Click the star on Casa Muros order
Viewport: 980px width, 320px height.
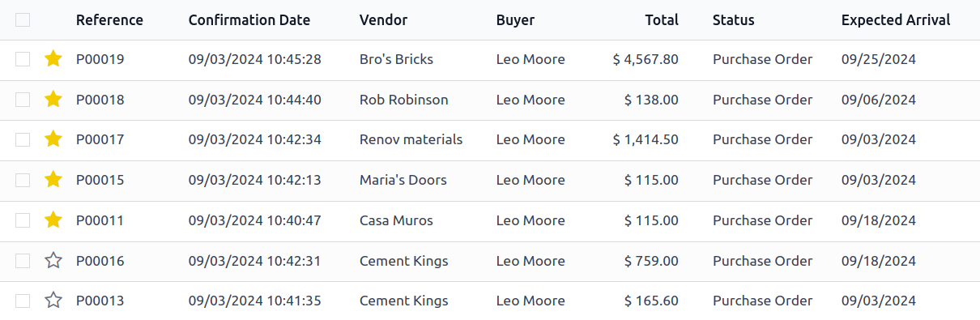(53, 220)
